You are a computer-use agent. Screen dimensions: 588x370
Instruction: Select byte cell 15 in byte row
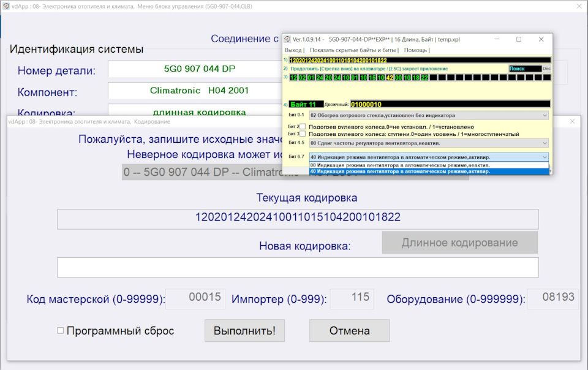(x=372, y=78)
